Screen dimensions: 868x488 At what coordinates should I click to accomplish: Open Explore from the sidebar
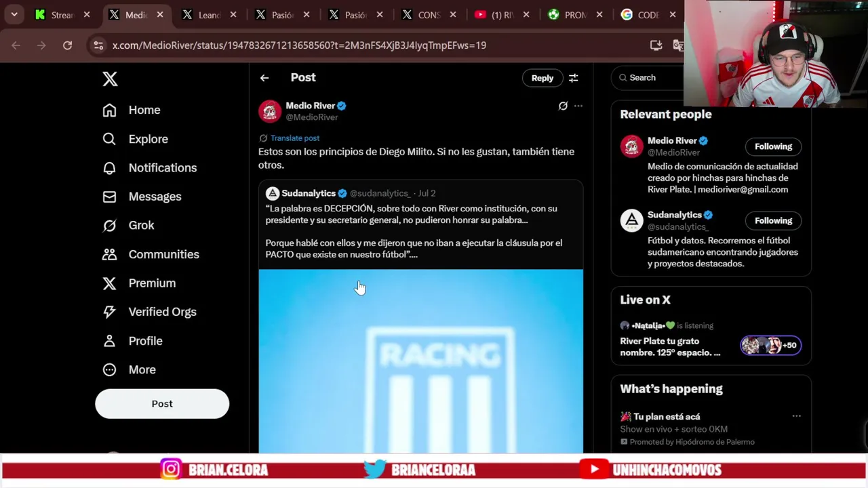(135, 139)
